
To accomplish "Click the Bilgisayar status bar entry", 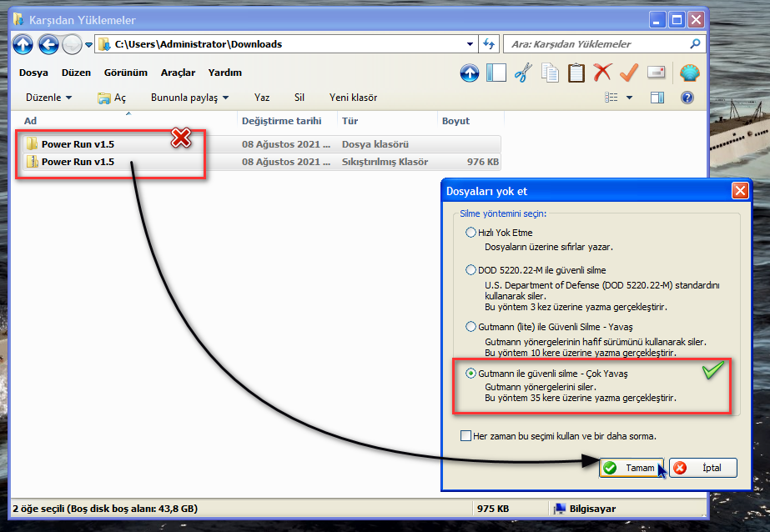I will tap(586, 509).
